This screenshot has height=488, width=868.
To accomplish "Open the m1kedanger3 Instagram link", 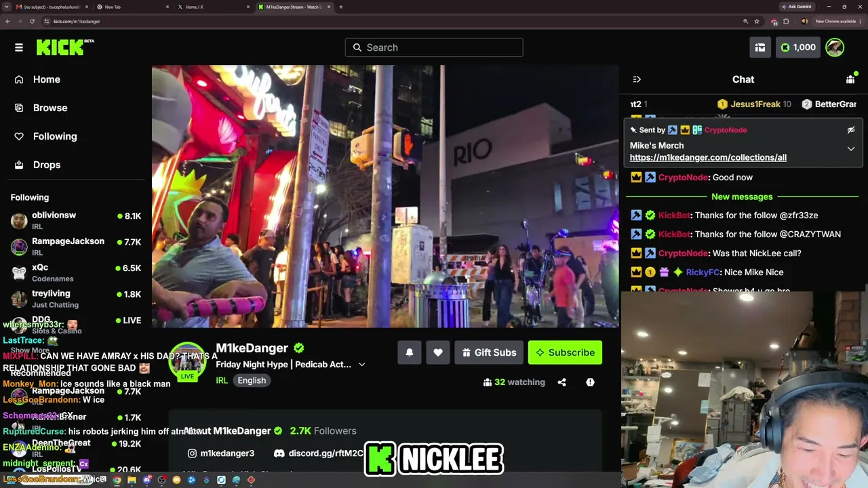I will tap(221, 453).
